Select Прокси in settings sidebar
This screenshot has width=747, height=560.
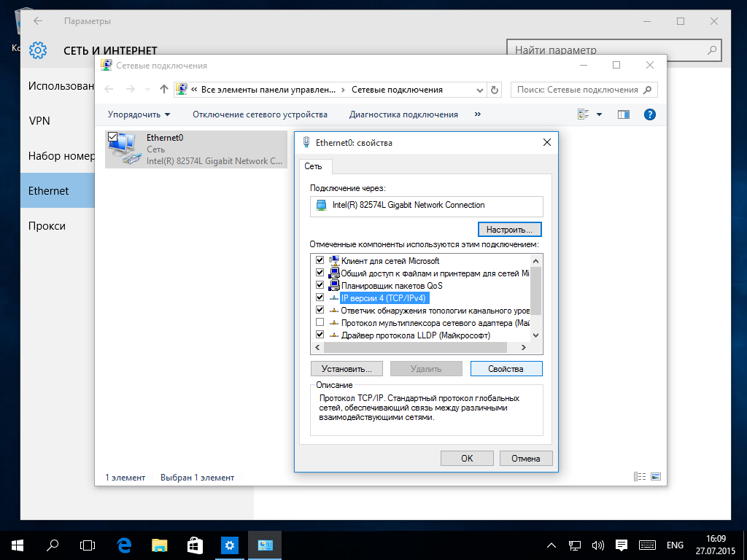click(x=47, y=226)
